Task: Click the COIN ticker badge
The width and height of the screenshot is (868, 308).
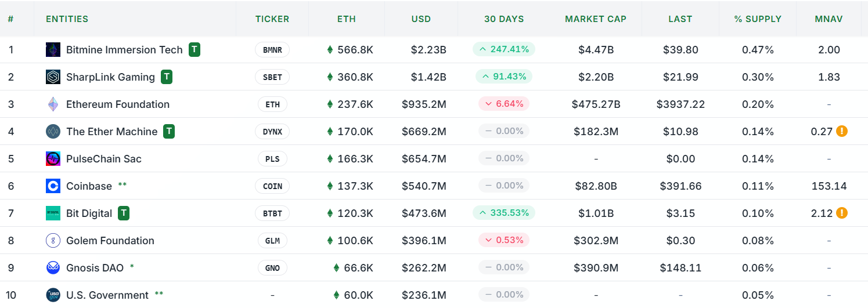Action: 272,186
